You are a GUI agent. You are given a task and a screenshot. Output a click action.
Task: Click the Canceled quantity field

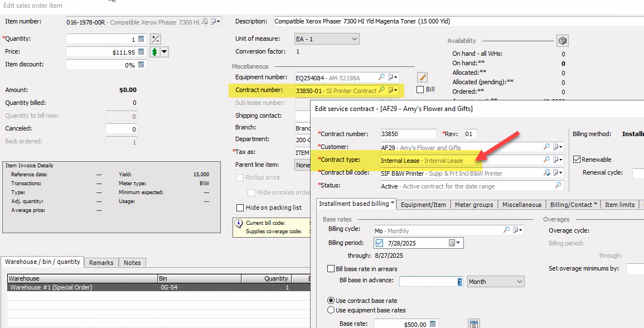coord(122,129)
